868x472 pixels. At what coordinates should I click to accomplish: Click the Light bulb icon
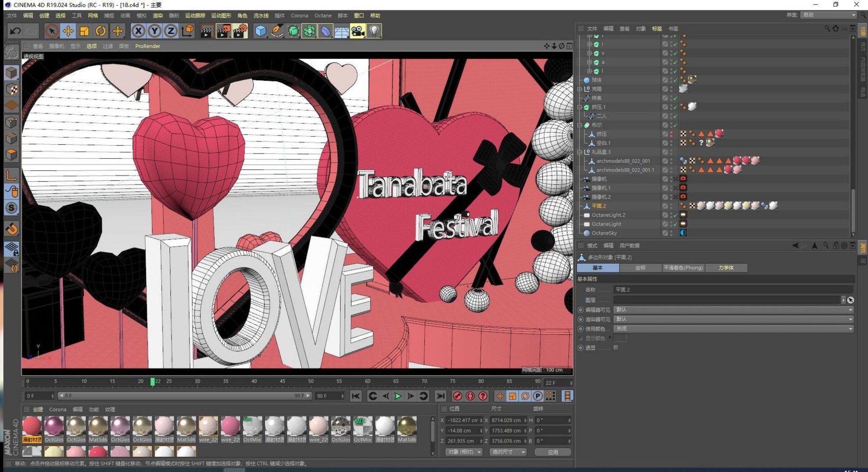374,31
